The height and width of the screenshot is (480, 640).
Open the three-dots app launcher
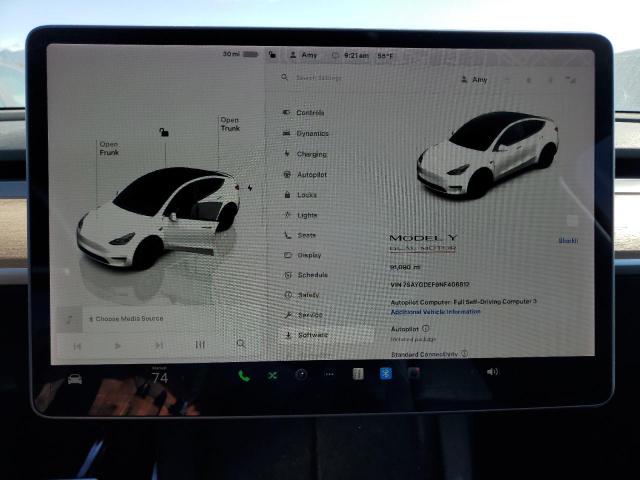click(329, 374)
